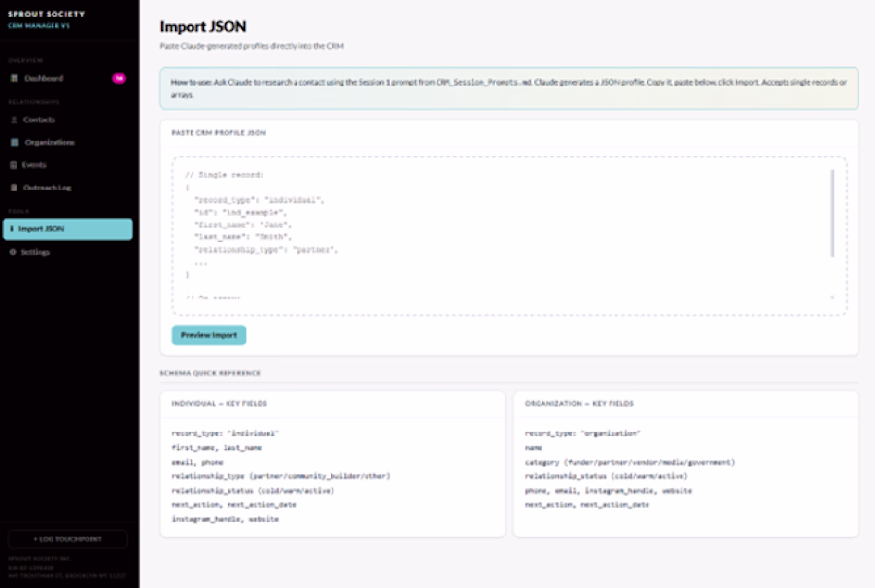Click the Dashboard grid icon
The image size is (875, 588).
pos(15,78)
